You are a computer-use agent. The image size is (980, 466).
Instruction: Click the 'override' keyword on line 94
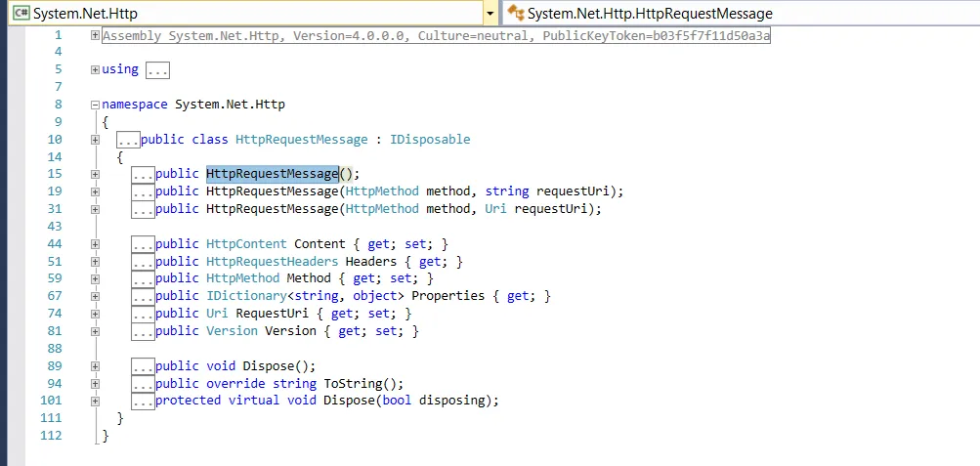[x=235, y=383]
